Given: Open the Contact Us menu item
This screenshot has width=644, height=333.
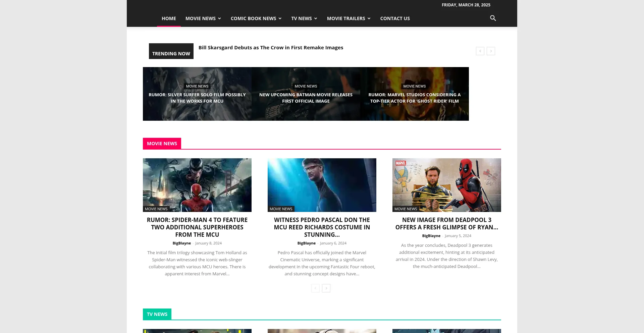Looking at the screenshot, I should (395, 18).
